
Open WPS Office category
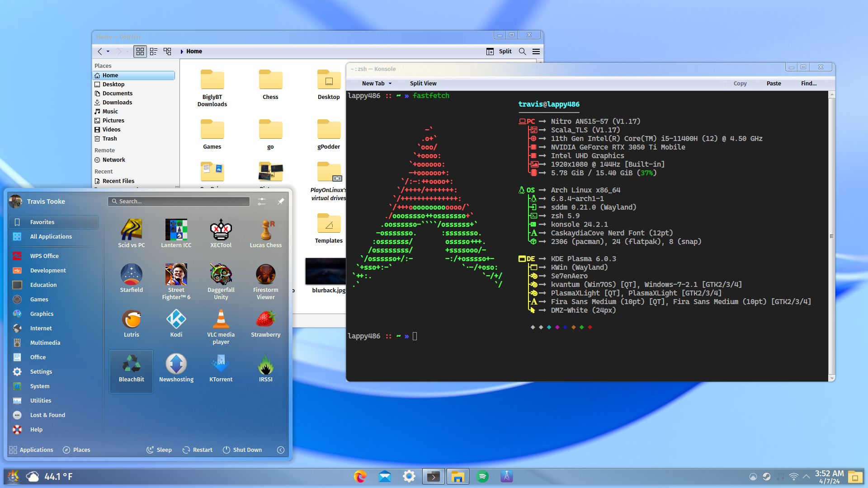click(53, 256)
